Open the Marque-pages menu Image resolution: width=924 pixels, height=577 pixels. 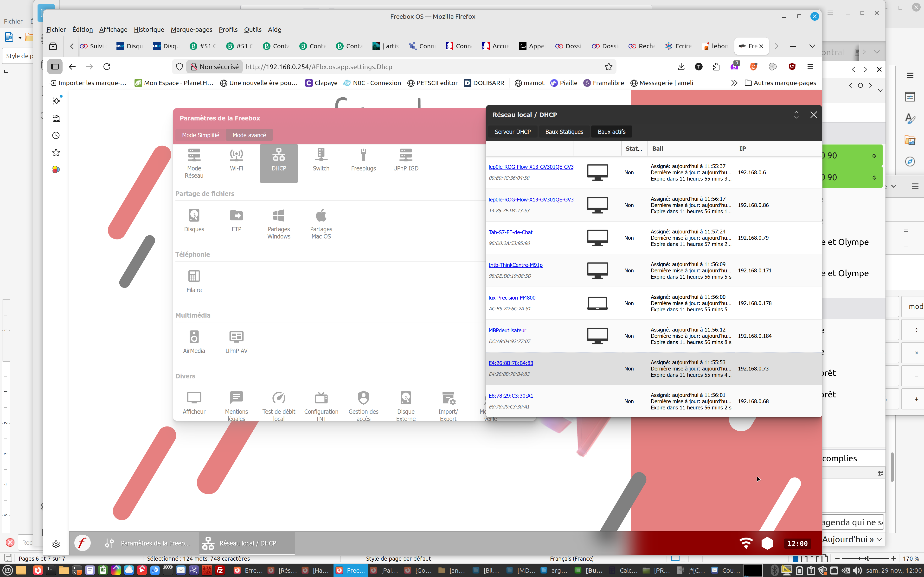click(191, 29)
